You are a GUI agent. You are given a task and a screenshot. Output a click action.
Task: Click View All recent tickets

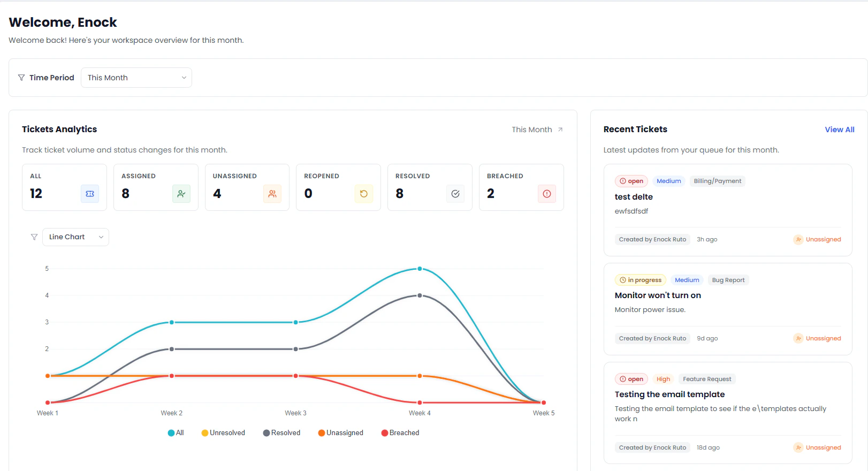(840, 130)
